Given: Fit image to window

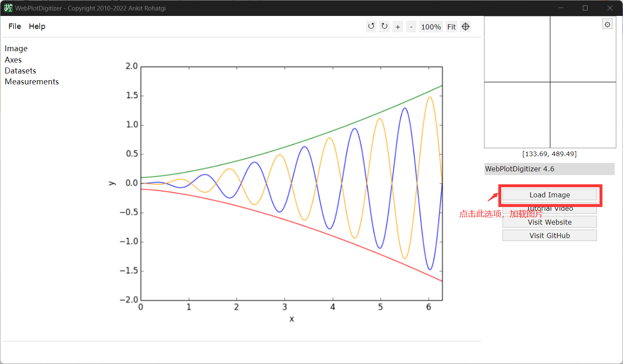Looking at the screenshot, I should pyautogui.click(x=451, y=26).
